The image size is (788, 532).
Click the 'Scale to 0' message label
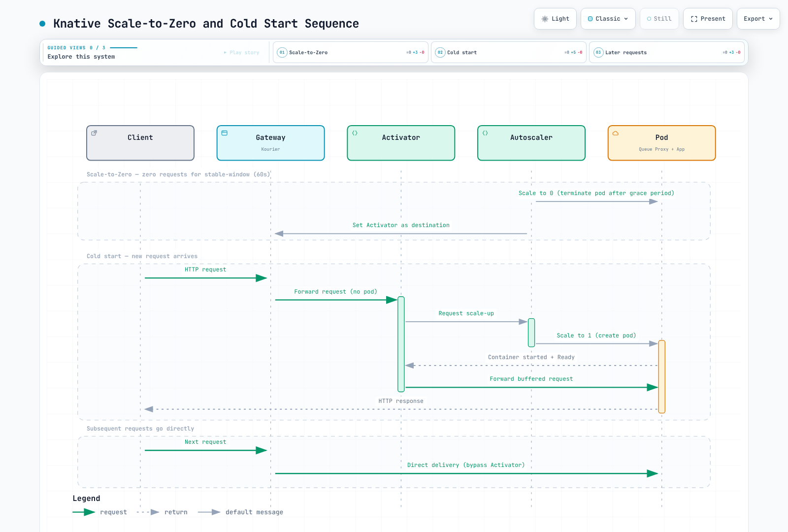tap(596, 193)
